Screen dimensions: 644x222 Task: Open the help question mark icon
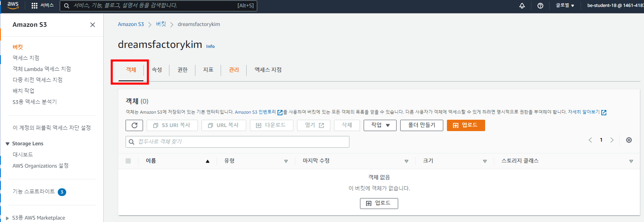click(540, 6)
